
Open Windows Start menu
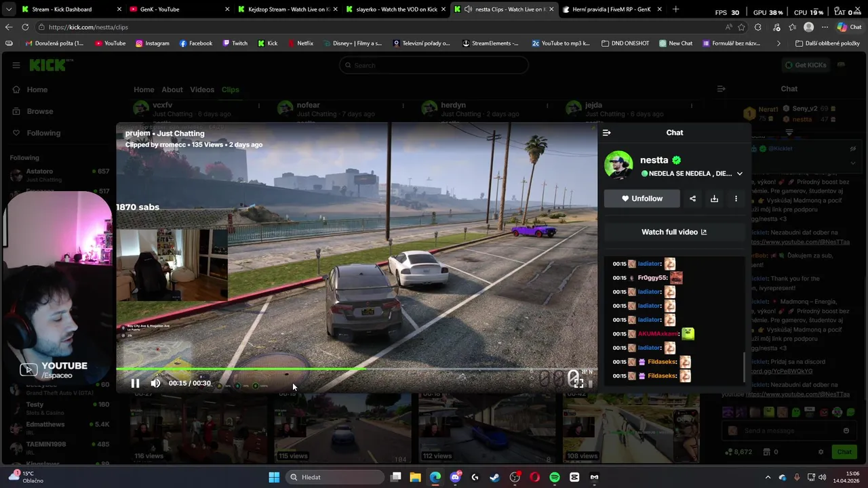click(x=274, y=477)
